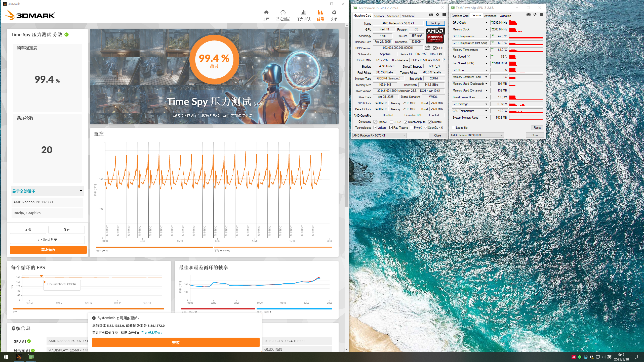Open GPU Clock sensor dropdown arrow

486,23
